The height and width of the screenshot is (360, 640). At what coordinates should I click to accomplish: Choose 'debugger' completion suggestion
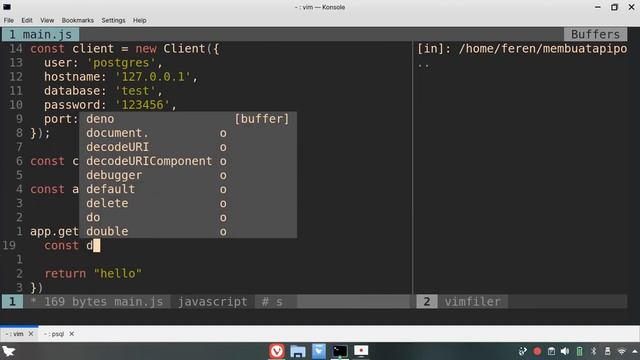[x=188, y=175]
